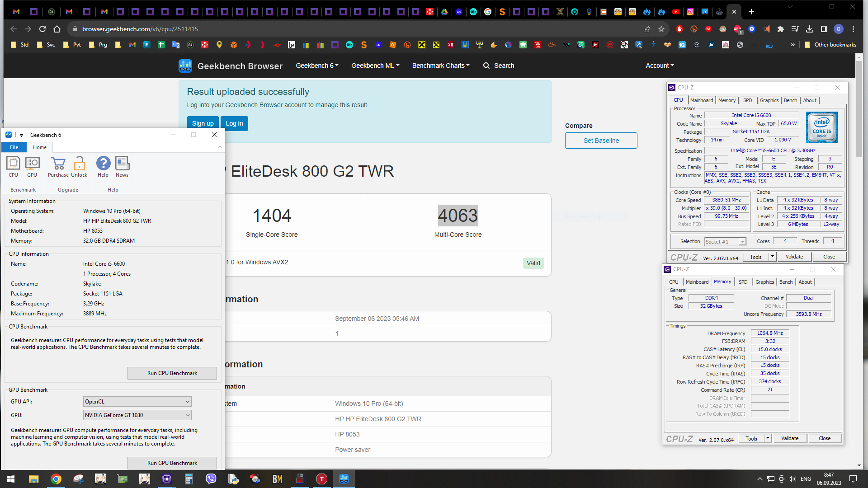Click Close button in lower CPU-Z window
This screenshot has width=868, height=488.
825,438
